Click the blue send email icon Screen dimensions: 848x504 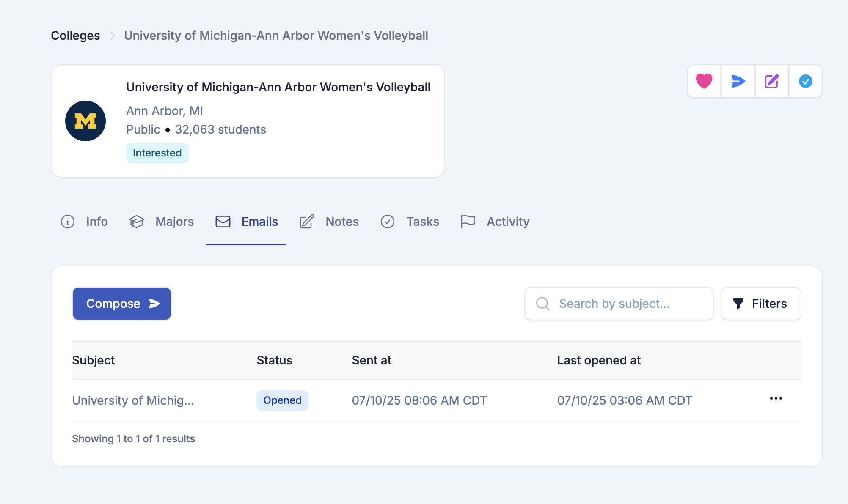pyautogui.click(x=738, y=81)
